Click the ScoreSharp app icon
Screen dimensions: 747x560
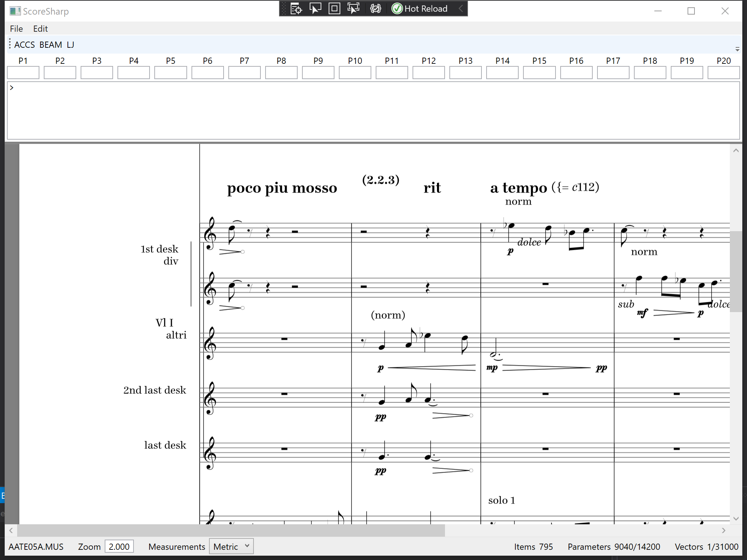pyautogui.click(x=15, y=11)
